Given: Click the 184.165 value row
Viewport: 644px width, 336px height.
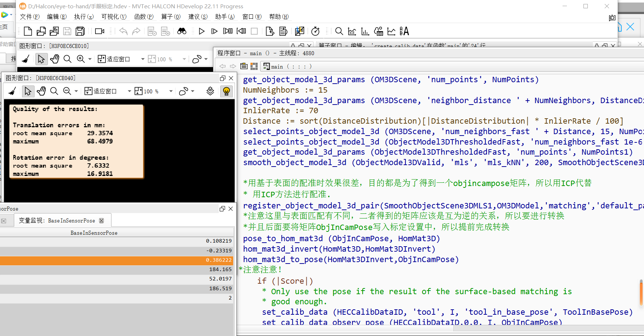Looking at the screenshot, I should pos(117,269).
